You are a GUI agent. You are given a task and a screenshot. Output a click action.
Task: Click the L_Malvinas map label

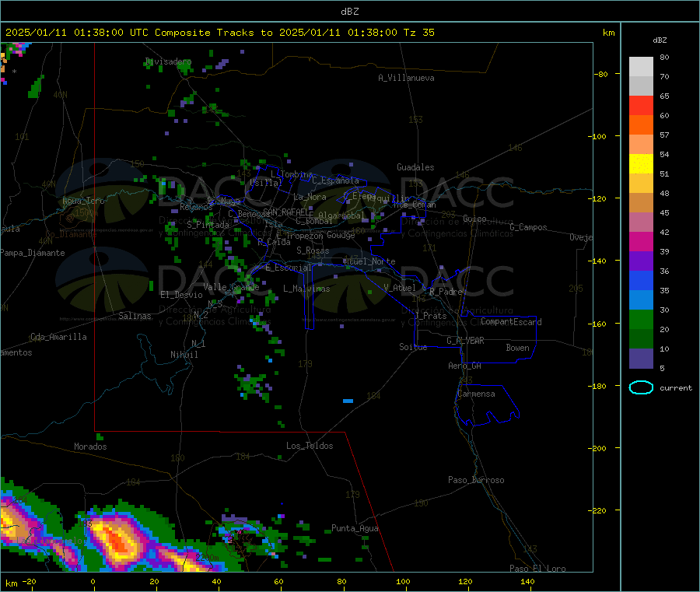(x=306, y=289)
